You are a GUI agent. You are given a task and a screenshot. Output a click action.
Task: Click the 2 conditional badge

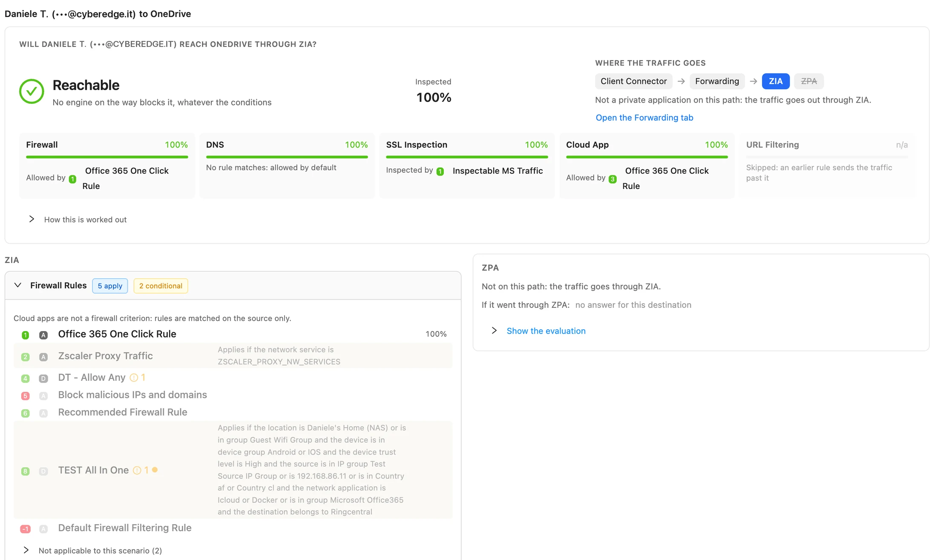tap(161, 286)
